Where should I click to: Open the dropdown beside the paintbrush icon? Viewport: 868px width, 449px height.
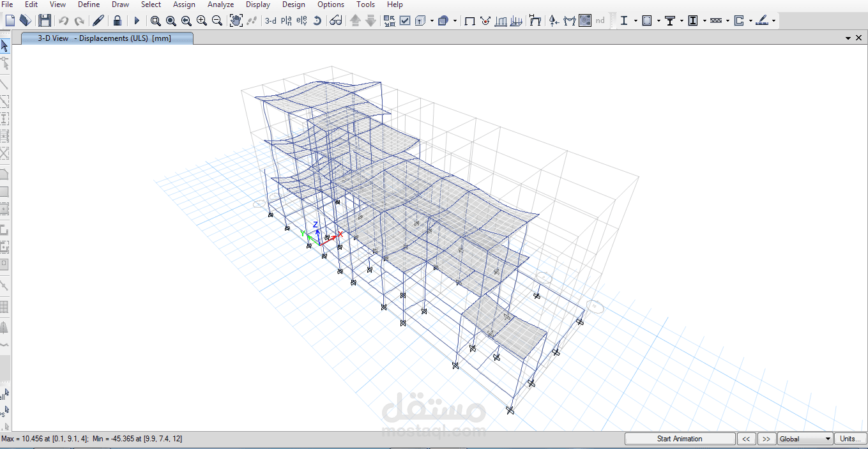point(773,20)
